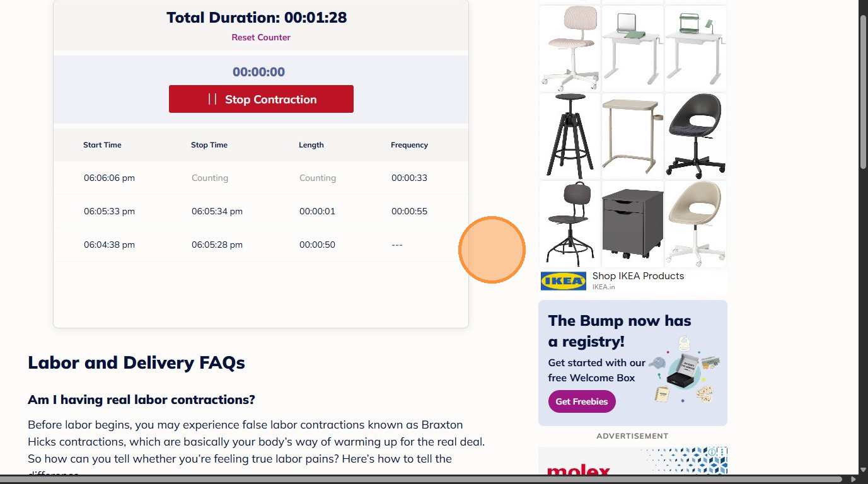Viewport: 868px width, 484px height.
Task: Click the pause icon in Stop Contraction
Action: coord(212,99)
